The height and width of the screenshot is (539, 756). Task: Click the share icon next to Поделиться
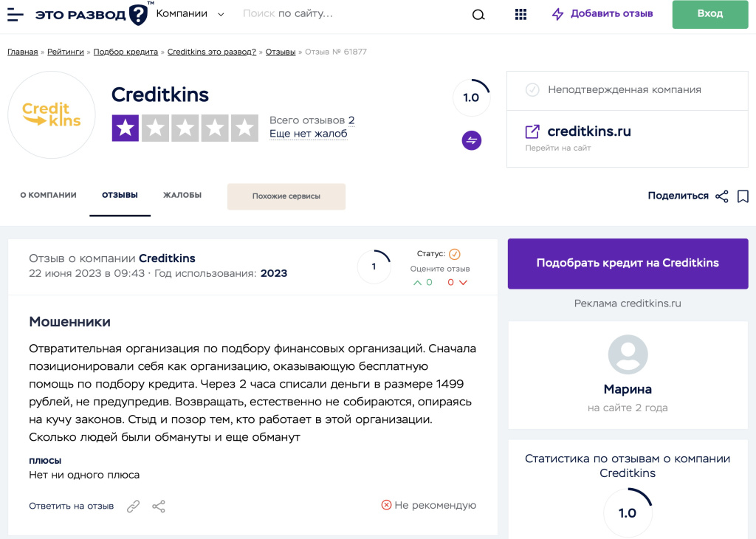click(x=722, y=196)
